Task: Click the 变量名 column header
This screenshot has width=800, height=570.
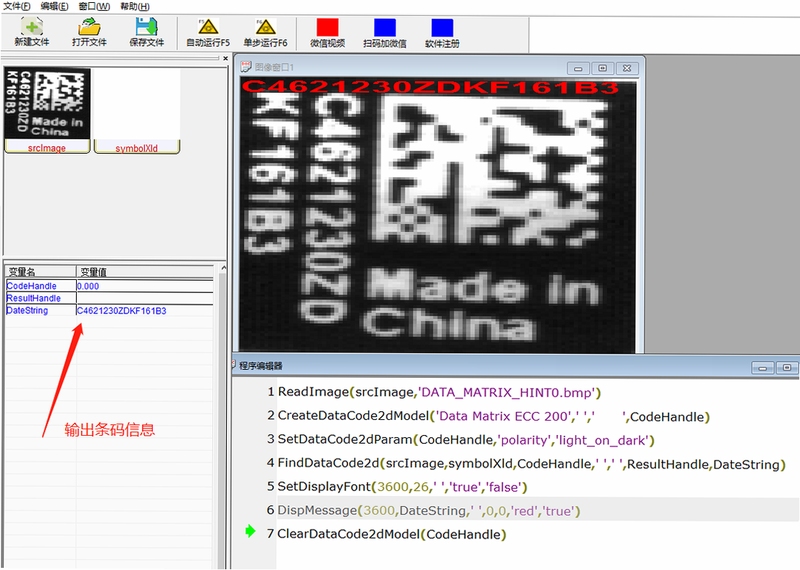Action: pos(40,271)
